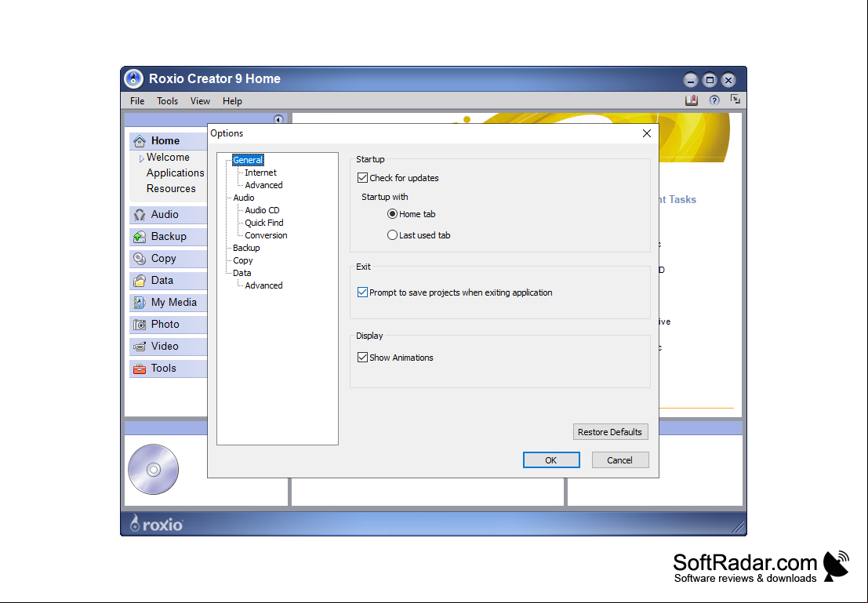Image resolution: width=868 pixels, height=603 pixels.
Task: Open the Tools menu
Action: tap(167, 101)
